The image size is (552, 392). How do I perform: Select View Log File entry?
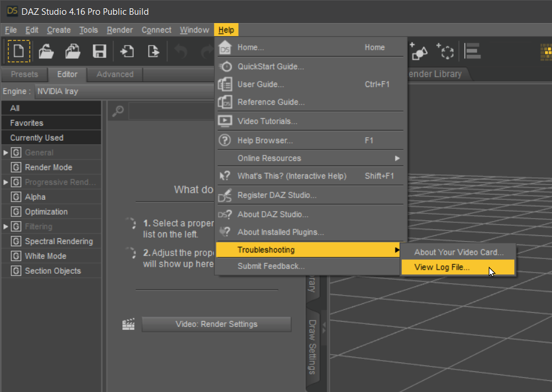coord(458,267)
